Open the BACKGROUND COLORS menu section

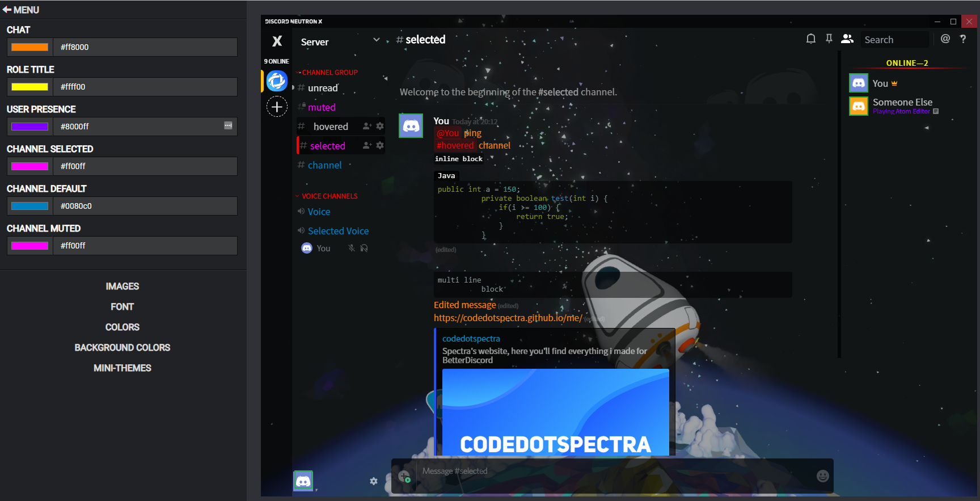tap(122, 348)
